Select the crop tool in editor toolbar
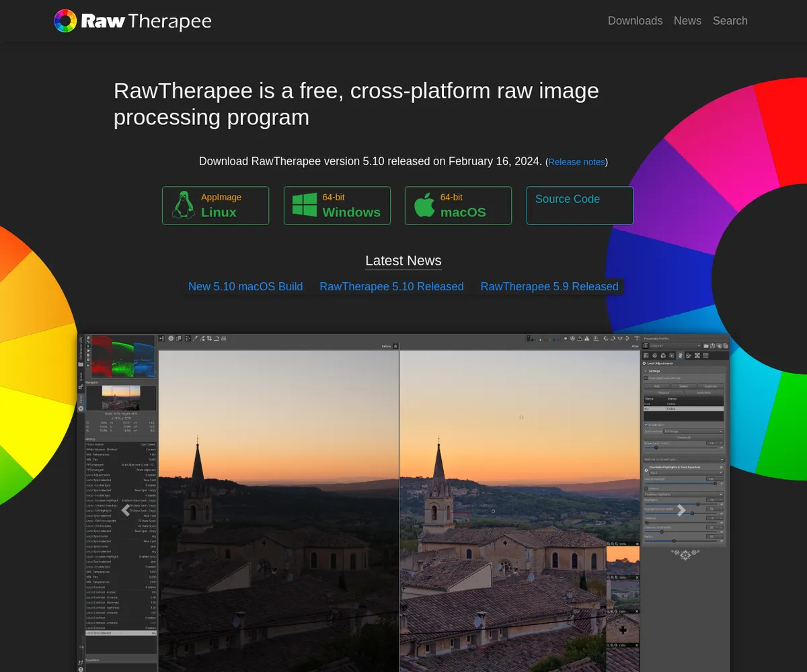The image size is (807, 672). click(209, 338)
